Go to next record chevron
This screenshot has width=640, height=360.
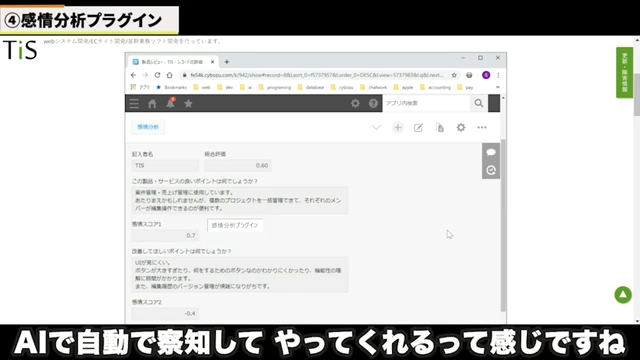tap(376, 127)
